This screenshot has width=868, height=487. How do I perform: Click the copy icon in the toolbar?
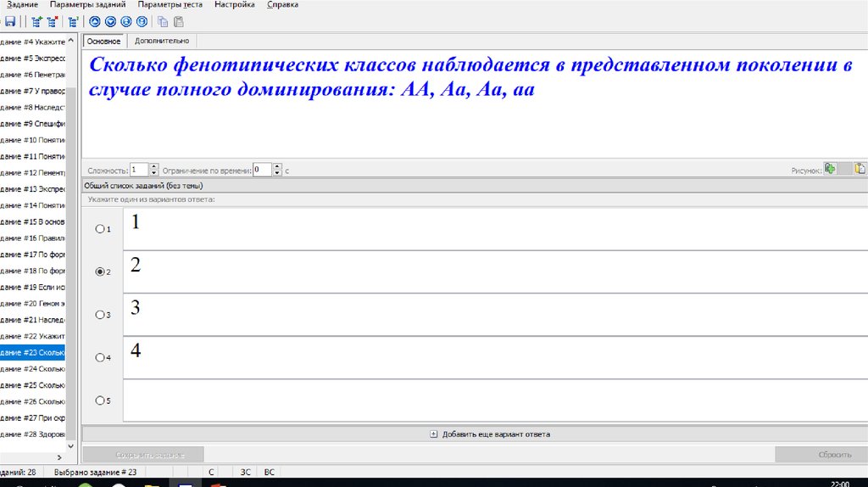163,21
